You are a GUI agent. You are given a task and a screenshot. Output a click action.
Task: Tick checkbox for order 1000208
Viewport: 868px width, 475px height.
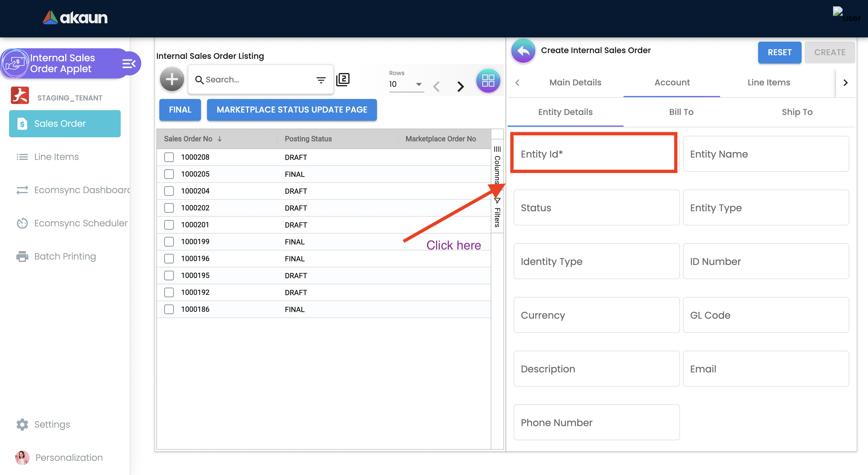169,157
